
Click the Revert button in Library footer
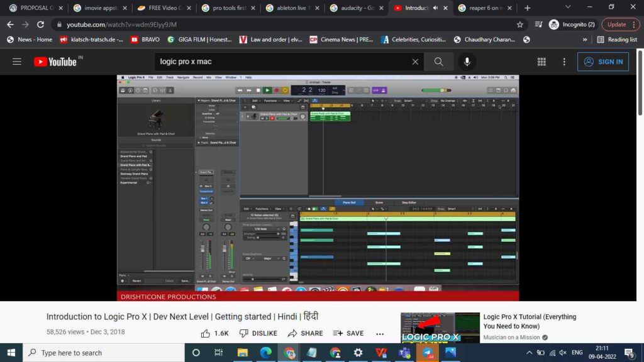click(136, 281)
